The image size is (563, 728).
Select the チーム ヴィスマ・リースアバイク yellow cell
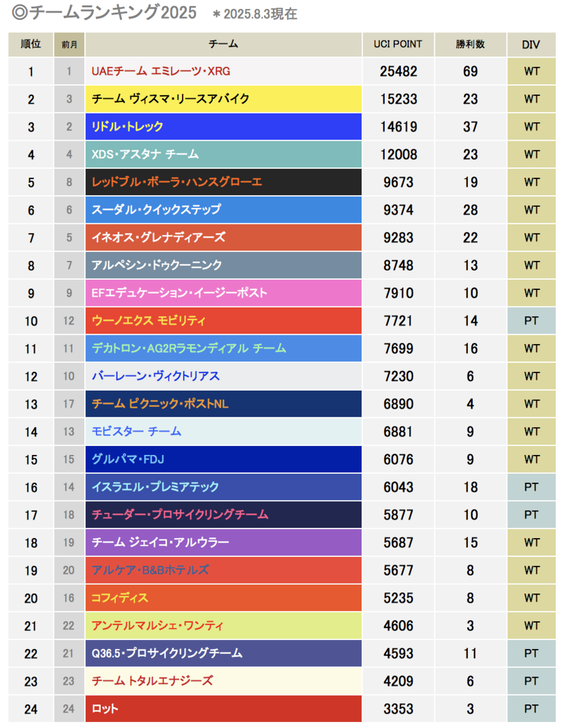pos(223,99)
